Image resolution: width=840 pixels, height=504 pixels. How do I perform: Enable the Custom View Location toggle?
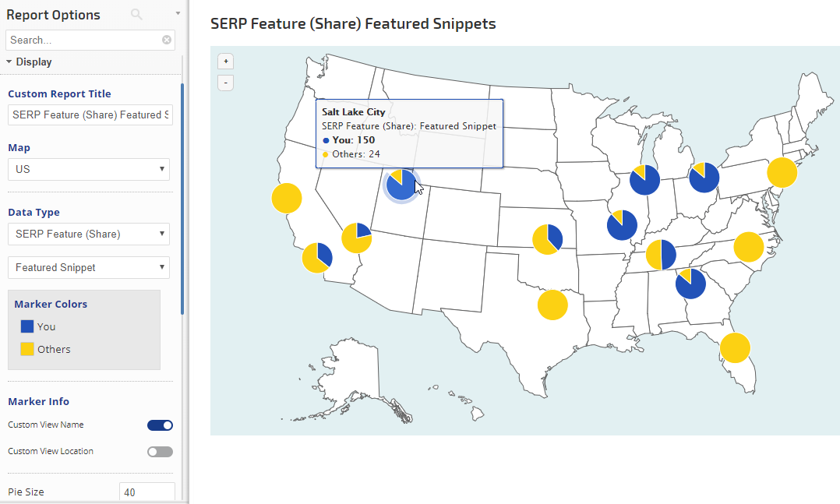coord(160,452)
